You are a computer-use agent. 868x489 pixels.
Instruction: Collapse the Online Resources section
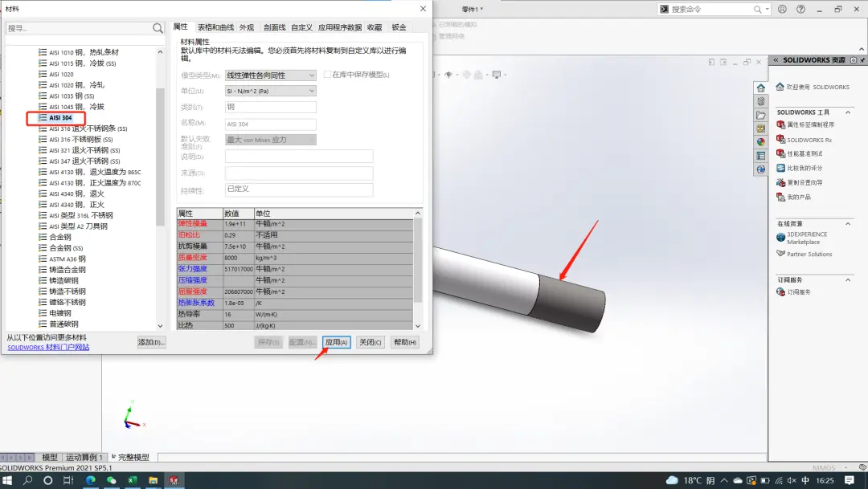(x=848, y=223)
